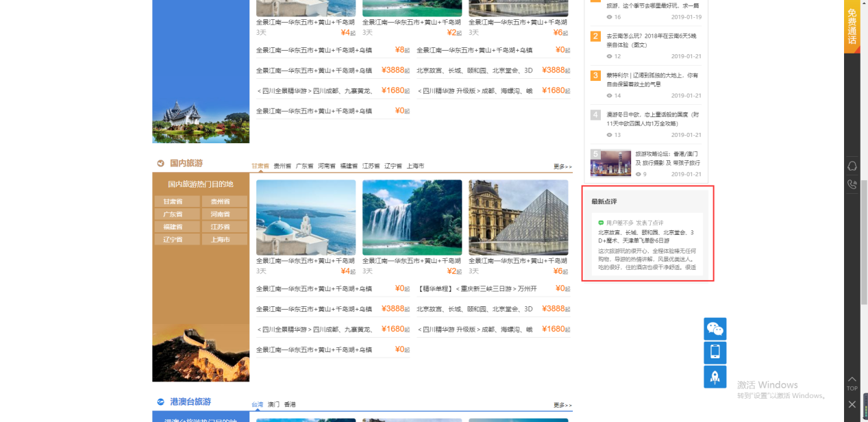The width and height of the screenshot is (868, 422).
Task: Click the 港澳台旅游 section heading icon
Action: point(160,402)
